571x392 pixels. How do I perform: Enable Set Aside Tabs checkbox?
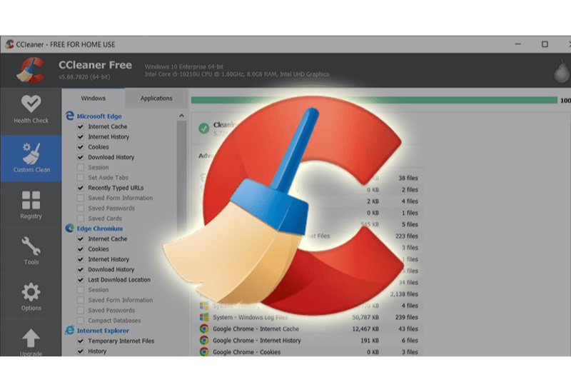81,177
